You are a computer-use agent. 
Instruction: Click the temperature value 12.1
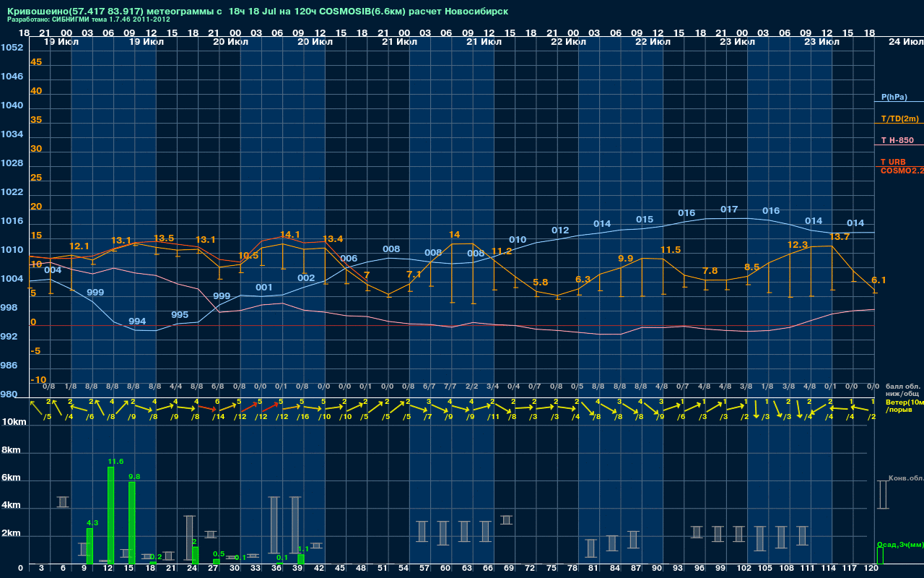pos(79,246)
